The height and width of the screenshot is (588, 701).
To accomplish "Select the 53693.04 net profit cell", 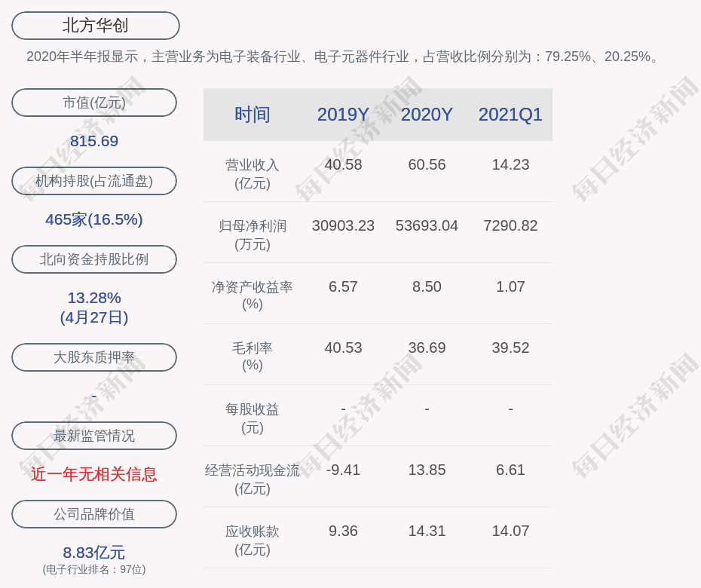I will (x=427, y=225).
